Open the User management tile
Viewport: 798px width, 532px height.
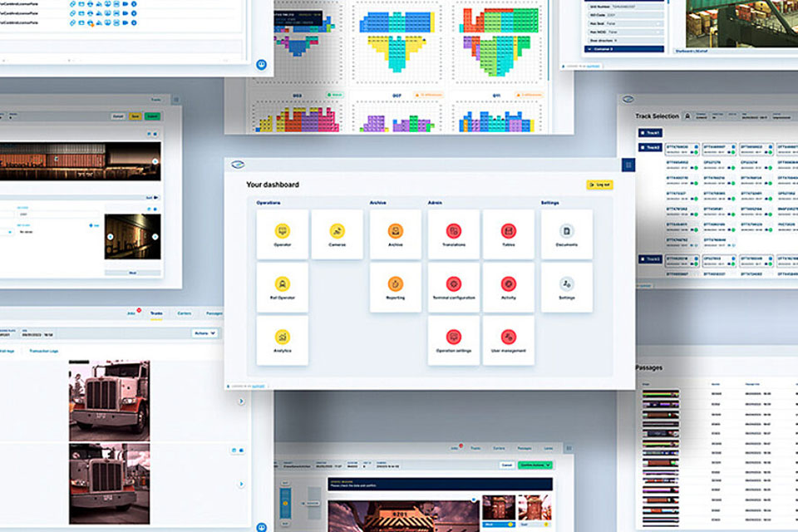tap(508, 340)
